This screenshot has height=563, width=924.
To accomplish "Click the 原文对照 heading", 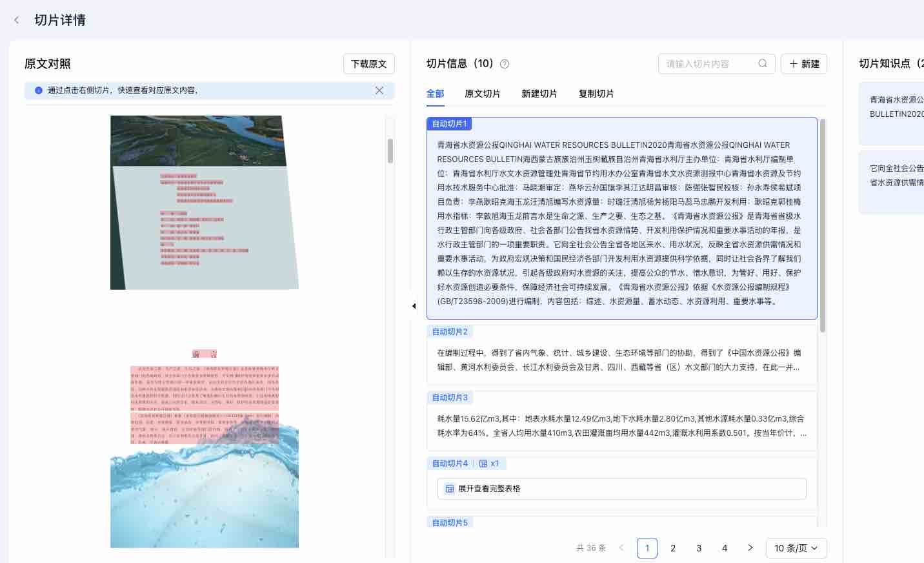I will [x=48, y=64].
